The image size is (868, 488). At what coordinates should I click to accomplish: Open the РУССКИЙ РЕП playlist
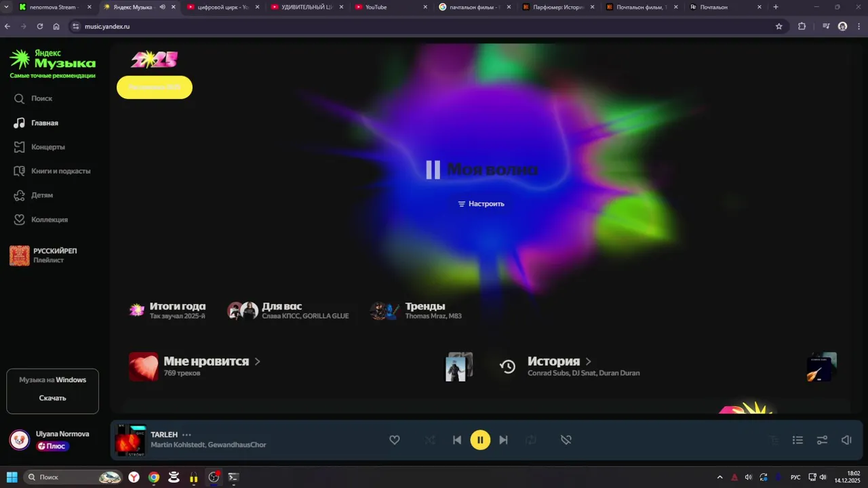pos(43,256)
